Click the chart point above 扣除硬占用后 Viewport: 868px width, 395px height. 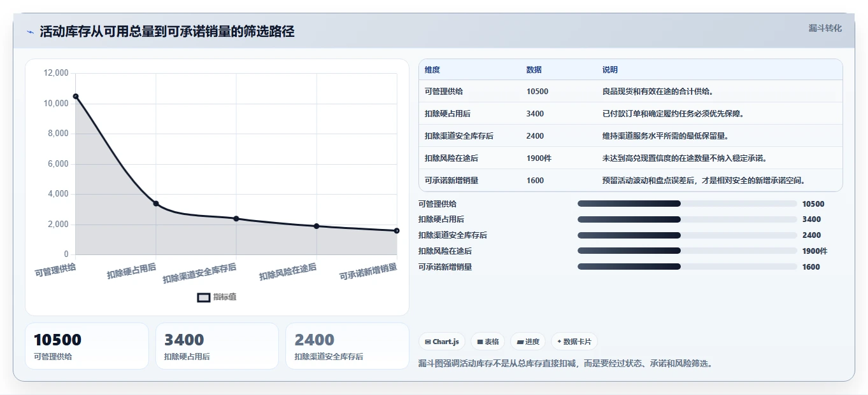156,204
